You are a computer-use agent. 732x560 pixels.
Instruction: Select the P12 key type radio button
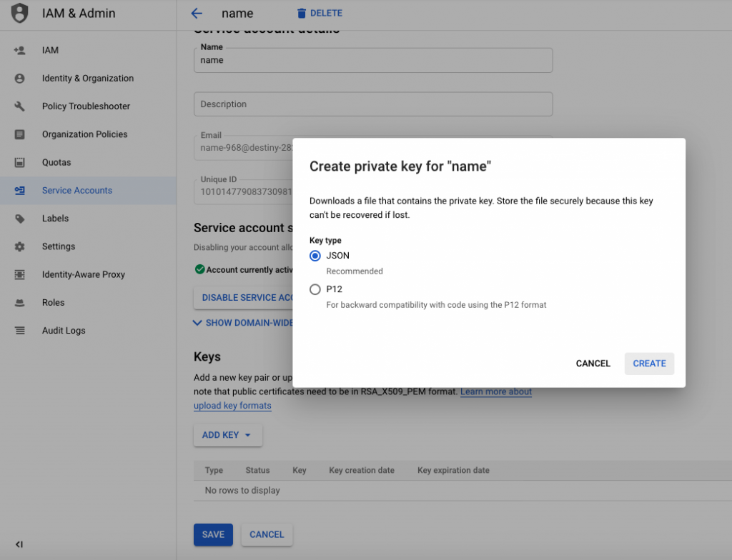tap(315, 289)
